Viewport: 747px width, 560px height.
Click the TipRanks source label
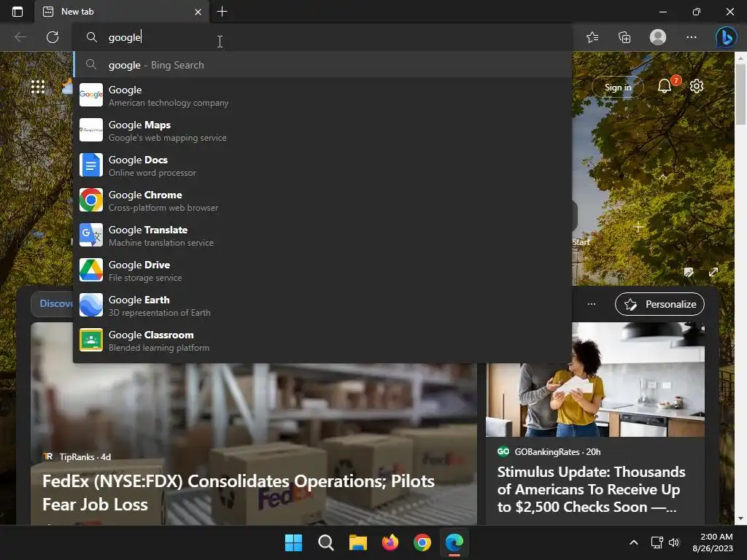pyautogui.click(x=76, y=457)
